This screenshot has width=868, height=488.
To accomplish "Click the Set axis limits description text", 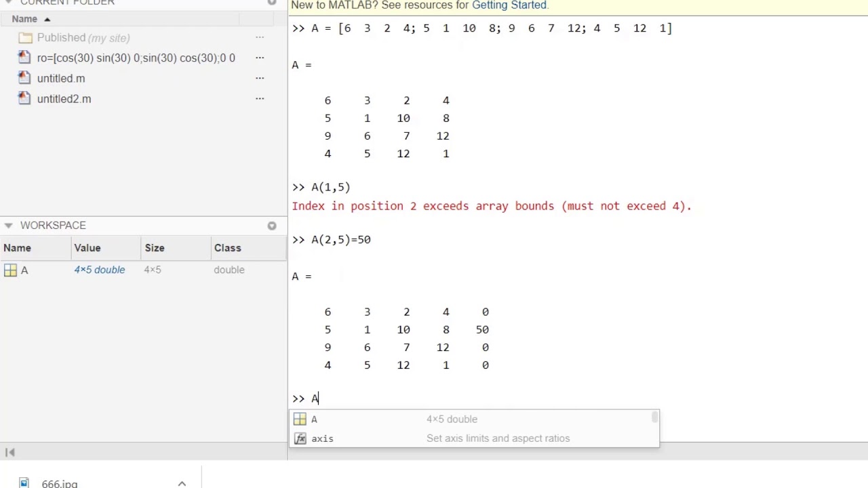I will click(498, 439).
